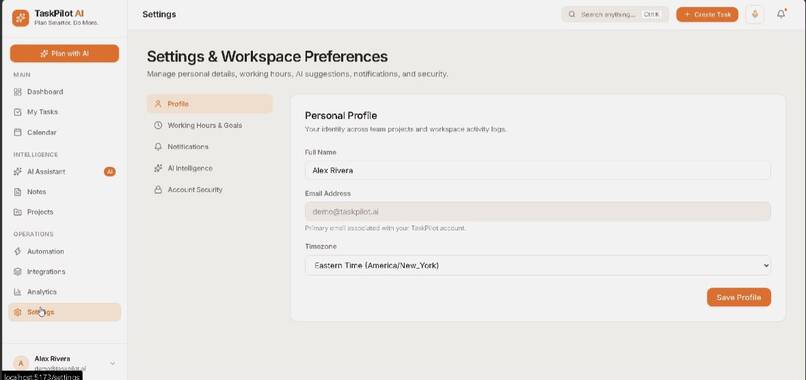Click the AI Intelligence sparkle icon
806x380 pixels.
(x=158, y=168)
